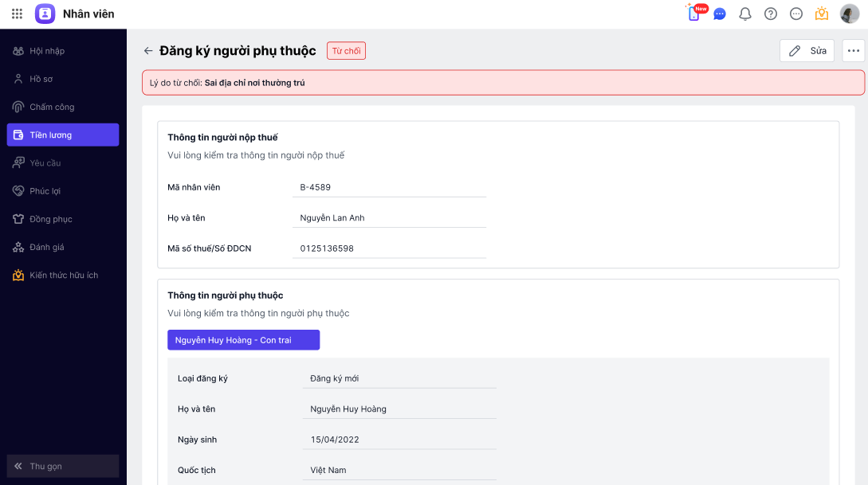Open the user avatar profile menu
Viewport: 868px width, 485px height.
pyautogui.click(x=850, y=14)
